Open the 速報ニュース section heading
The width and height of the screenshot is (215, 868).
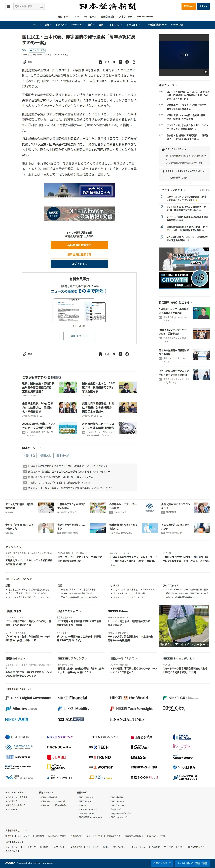coord(168,85)
